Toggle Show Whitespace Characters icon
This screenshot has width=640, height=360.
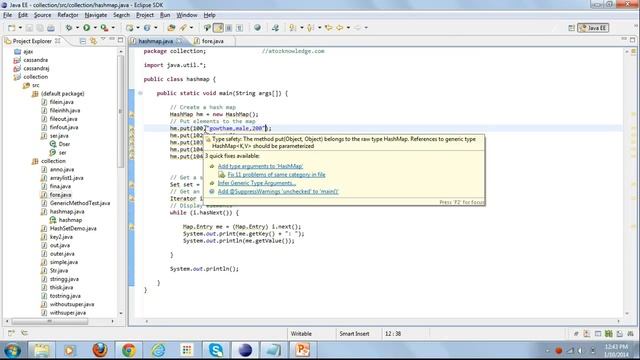(x=240, y=28)
